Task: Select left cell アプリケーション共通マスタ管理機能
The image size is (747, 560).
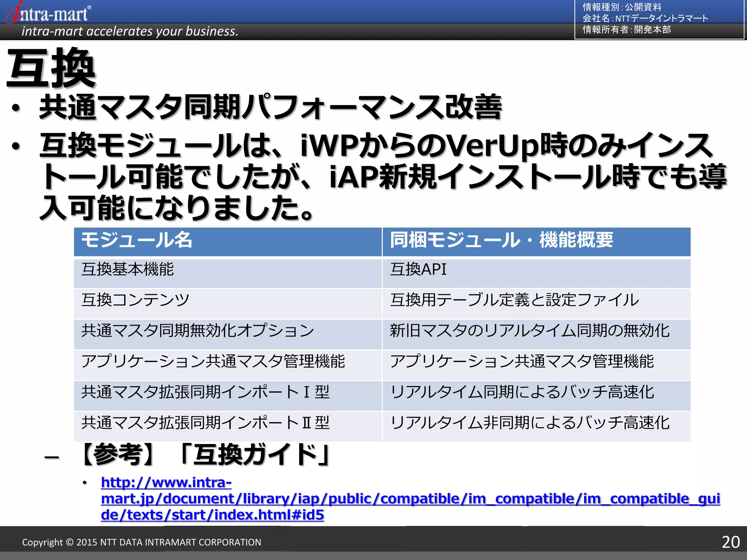Action: pos(228,365)
